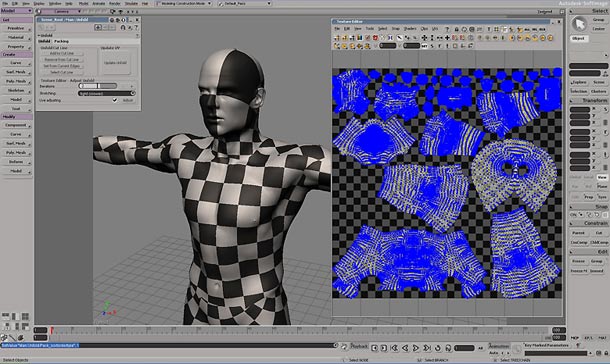This screenshot has width=610, height=364.
Task: Click the horizontal double-arrow icon in Texture Editor
Action: (440, 38)
